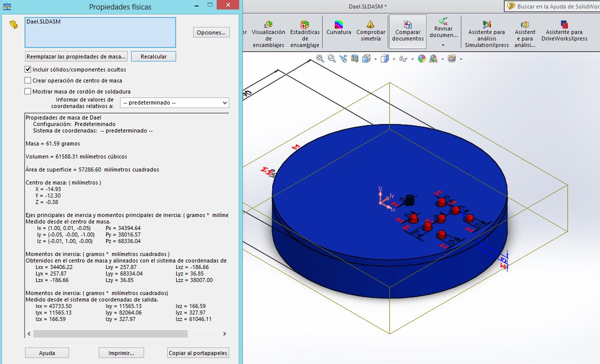
Task: Click the Opciones... button
Action: [211, 32]
